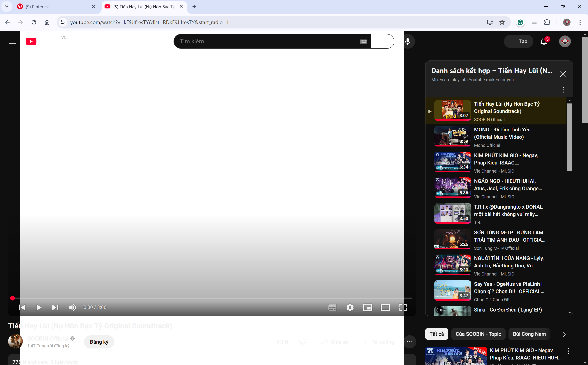Click the Tải xuống download button

tap(378, 342)
